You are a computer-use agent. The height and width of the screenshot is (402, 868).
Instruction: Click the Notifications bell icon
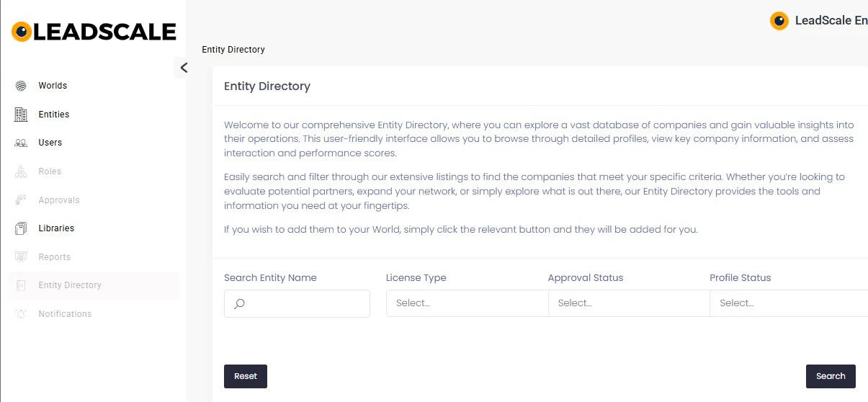coord(21,314)
